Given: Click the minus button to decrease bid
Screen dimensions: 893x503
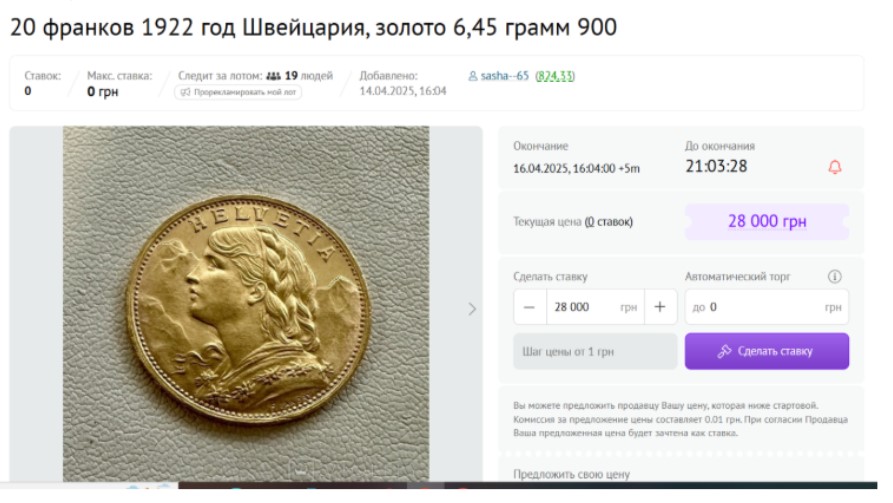Looking at the screenshot, I should [x=530, y=307].
